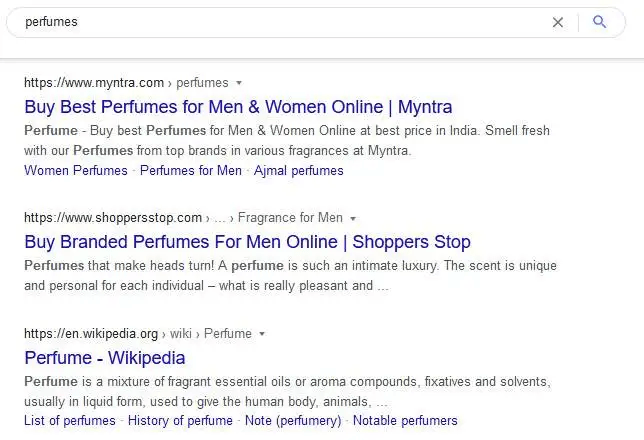Go to Ajmal perfumes sitelink
The height and width of the screenshot is (440, 644).
[299, 170]
